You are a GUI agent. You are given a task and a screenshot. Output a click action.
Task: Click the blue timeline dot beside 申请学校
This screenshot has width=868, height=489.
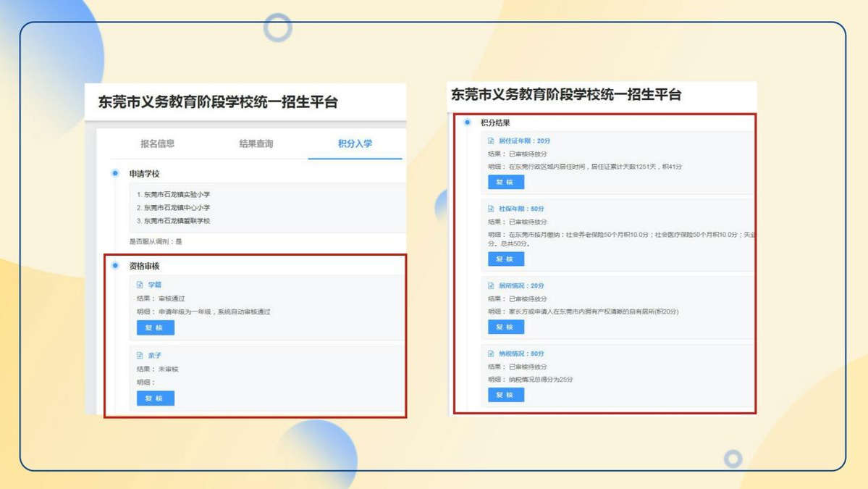point(115,173)
